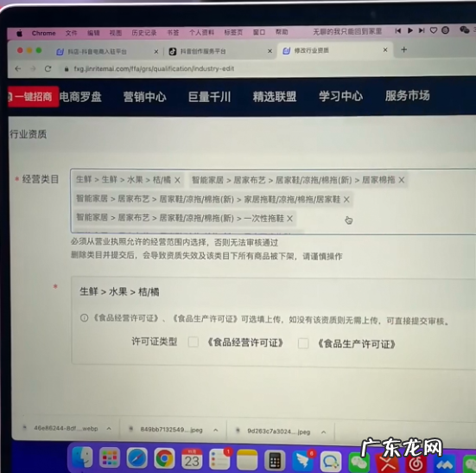Skip to next track in menu bar
This screenshot has height=473, width=476.
tap(422, 30)
